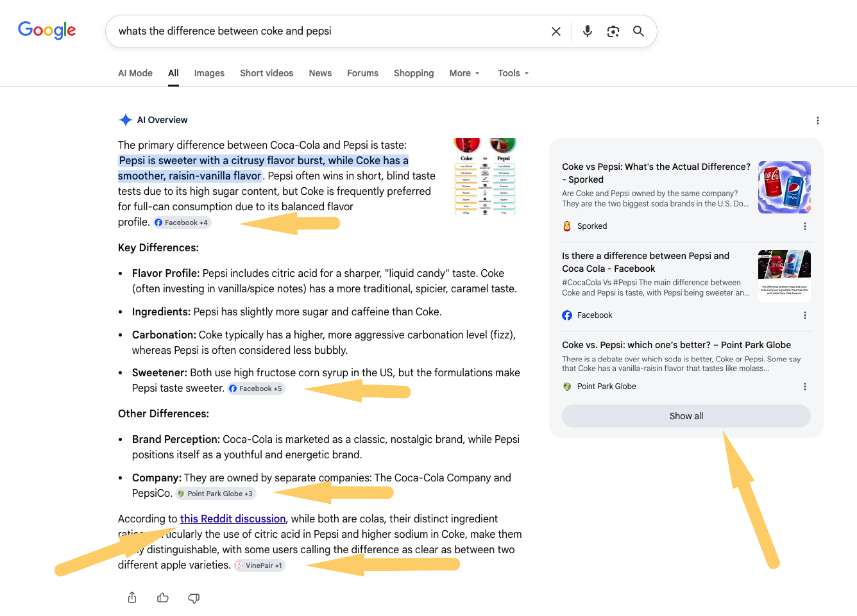Open options menu for Facebook result
The image size is (857, 616).
[x=805, y=315]
